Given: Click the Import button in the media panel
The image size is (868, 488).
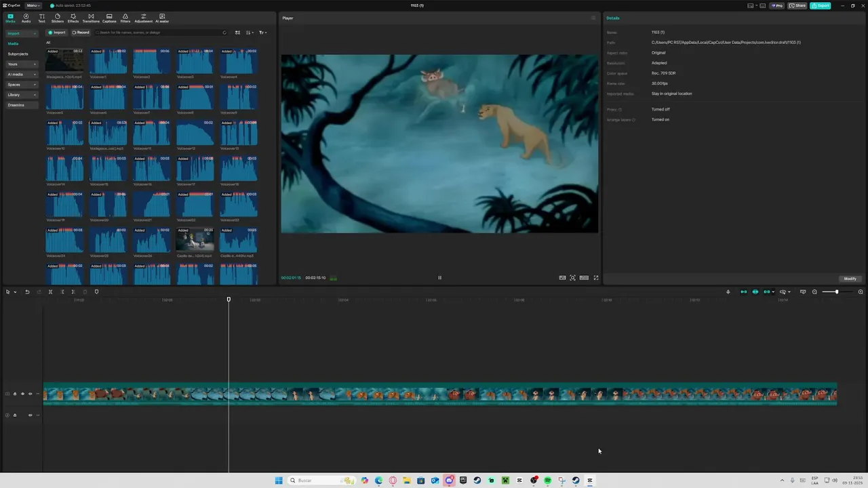Looking at the screenshot, I should [57, 33].
